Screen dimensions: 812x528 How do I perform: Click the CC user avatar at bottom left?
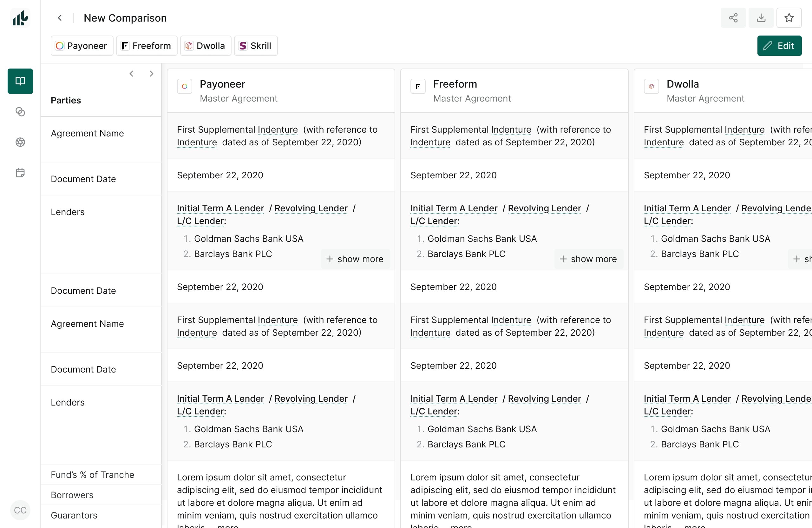tap(20, 510)
